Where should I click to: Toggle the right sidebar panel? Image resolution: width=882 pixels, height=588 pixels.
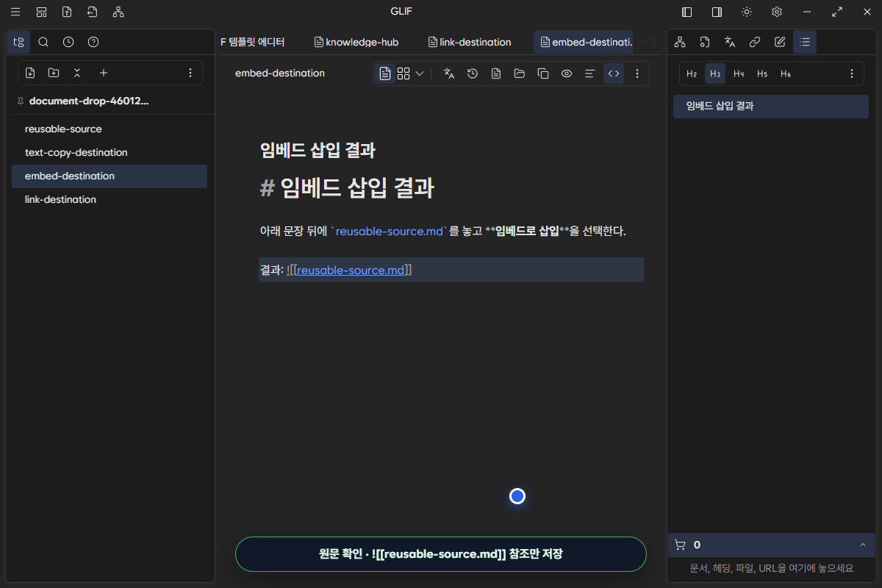point(717,12)
